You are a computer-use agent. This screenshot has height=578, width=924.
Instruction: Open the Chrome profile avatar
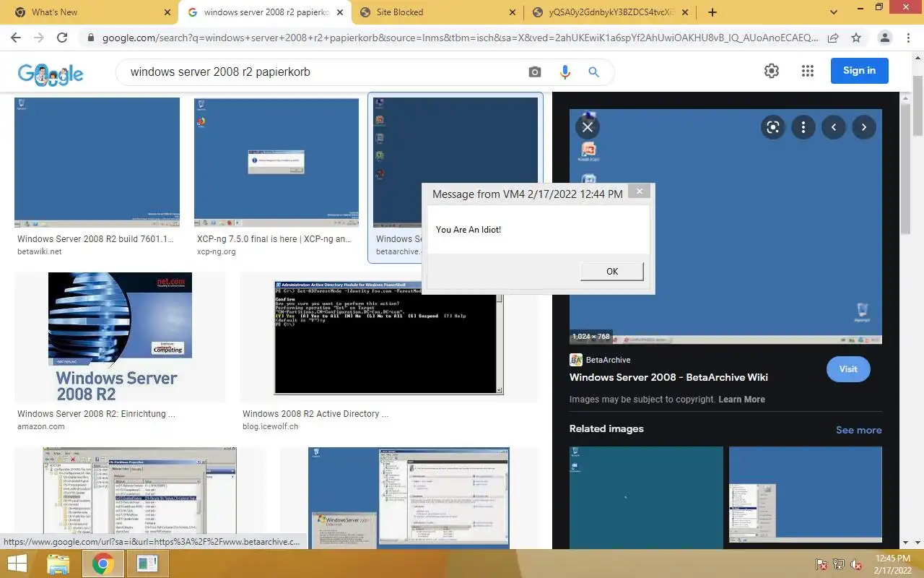(884, 38)
